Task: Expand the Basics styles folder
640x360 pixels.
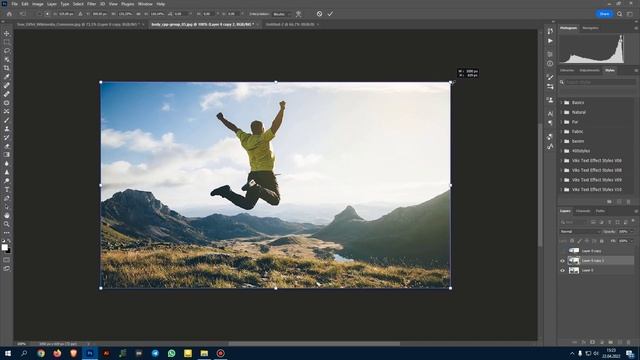Action: (561, 102)
